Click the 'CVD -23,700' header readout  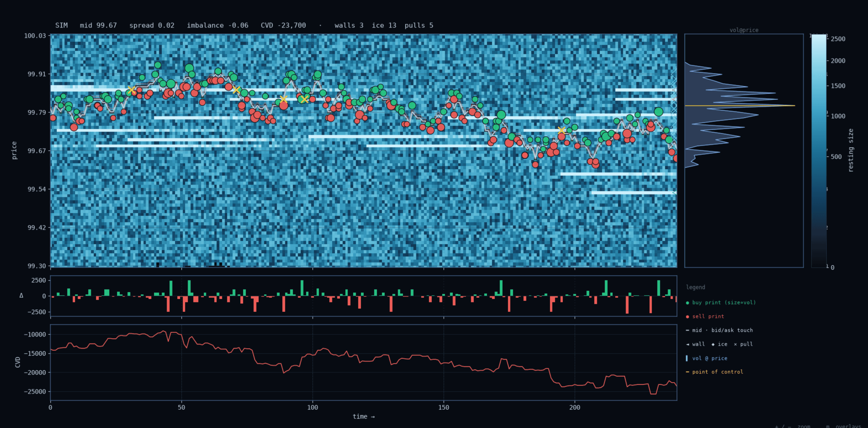tap(283, 25)
